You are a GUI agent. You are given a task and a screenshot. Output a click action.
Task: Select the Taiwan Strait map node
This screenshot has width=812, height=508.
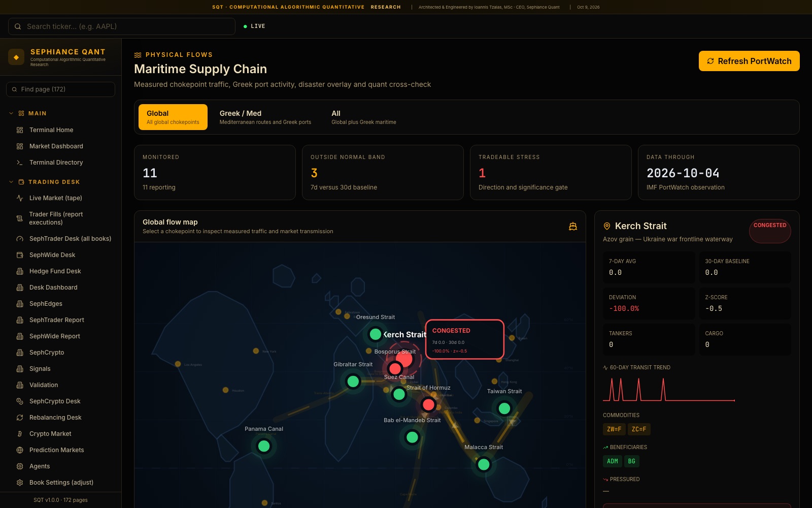click(504, 408)
